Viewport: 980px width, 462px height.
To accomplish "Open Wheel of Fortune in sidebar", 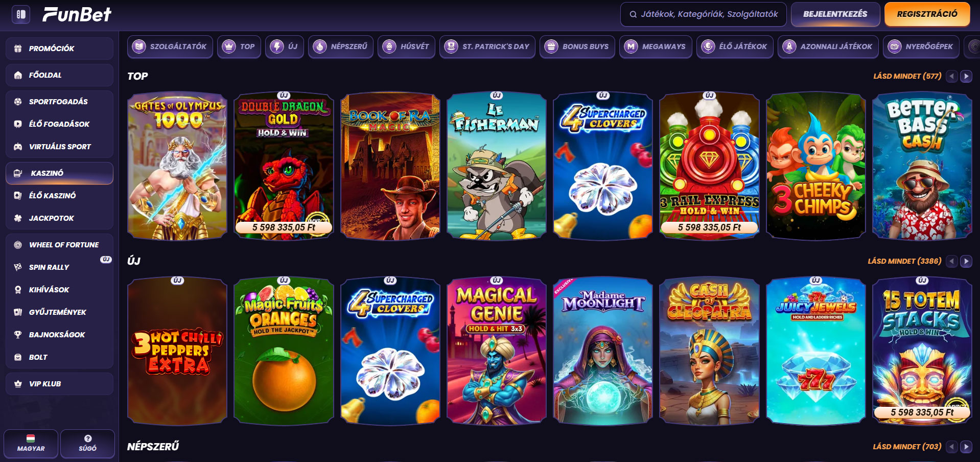I will tap(59, 245).
